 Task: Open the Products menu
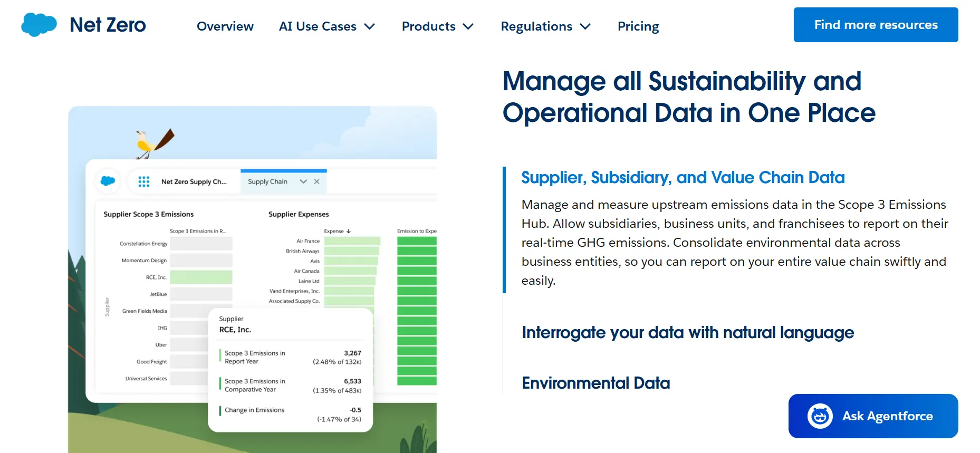[x=438, y=26]
